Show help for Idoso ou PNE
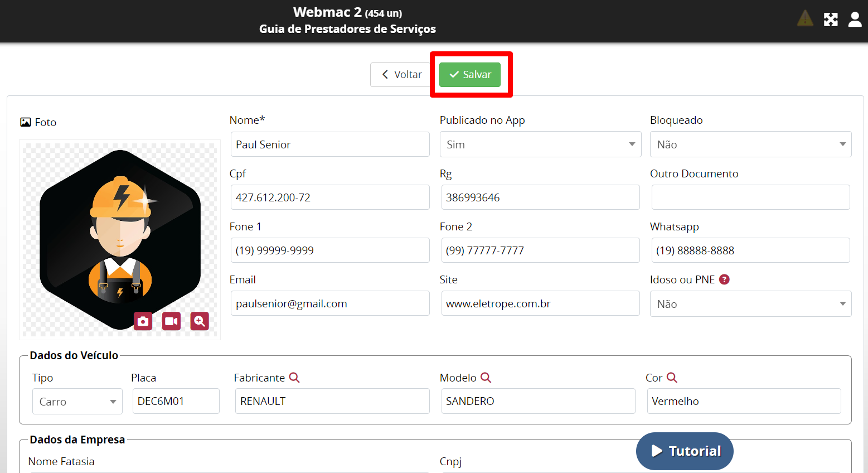 coord(724,279)
